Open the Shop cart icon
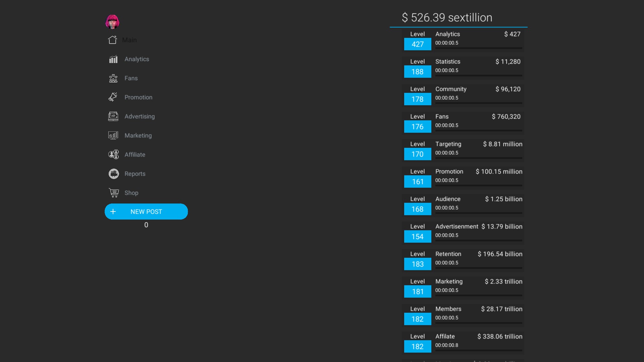This screenshot has height=362, width=644. (x=114, y=193)
